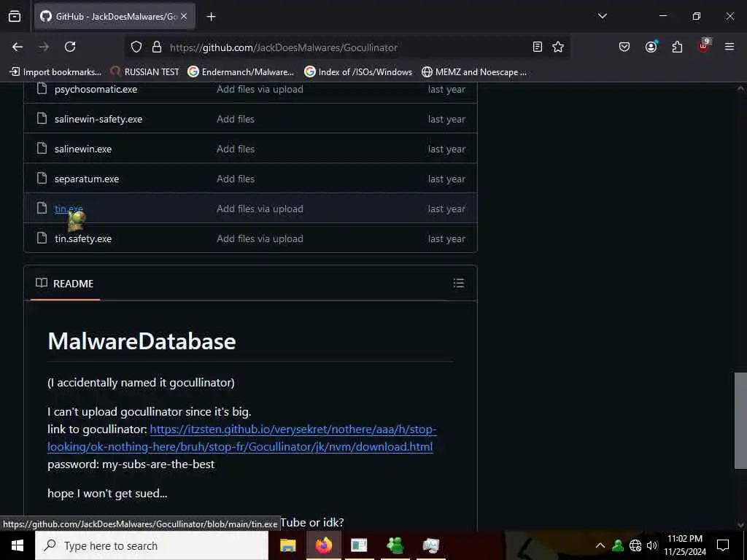
Task: Open psychosomatic.exe file
Action: 96,90
